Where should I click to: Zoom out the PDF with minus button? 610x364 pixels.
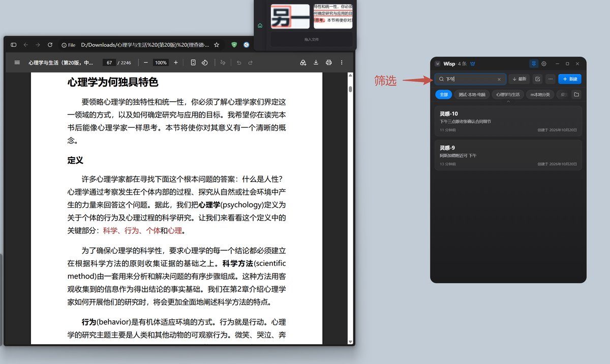coord(145,63)
